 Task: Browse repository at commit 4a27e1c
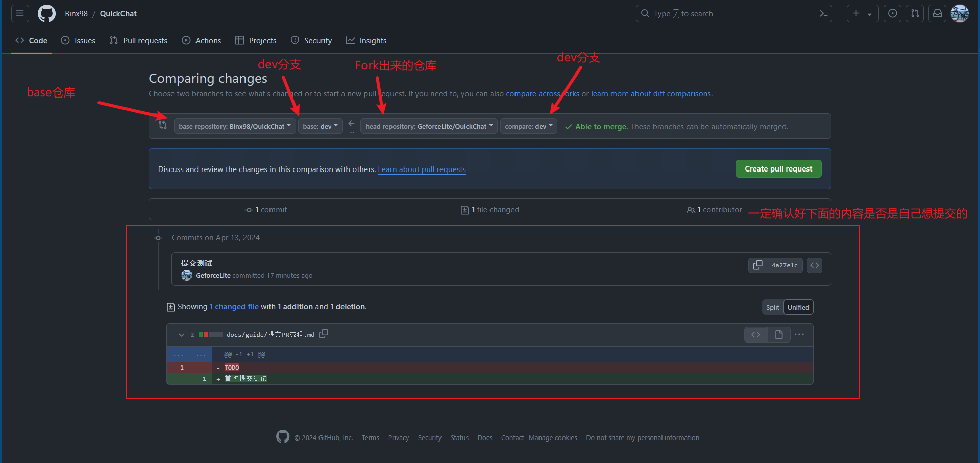[815, 265]
